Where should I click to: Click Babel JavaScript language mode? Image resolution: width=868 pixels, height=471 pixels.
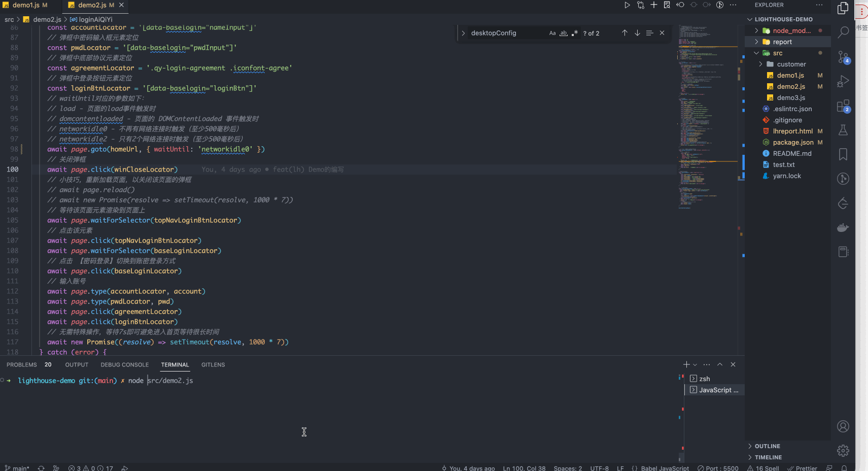tap(665, 468)
